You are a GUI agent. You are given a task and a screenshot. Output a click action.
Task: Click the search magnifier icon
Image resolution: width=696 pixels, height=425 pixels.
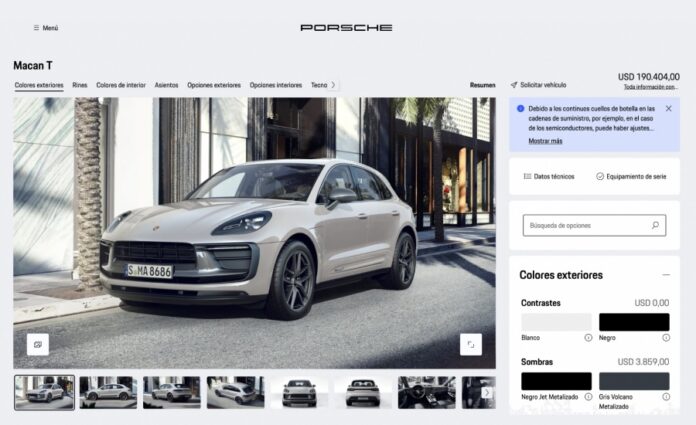coord(655,225)
